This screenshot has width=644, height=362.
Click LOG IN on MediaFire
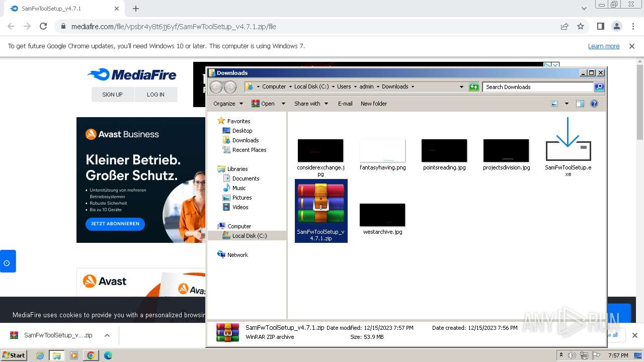(x=155, y=95)
